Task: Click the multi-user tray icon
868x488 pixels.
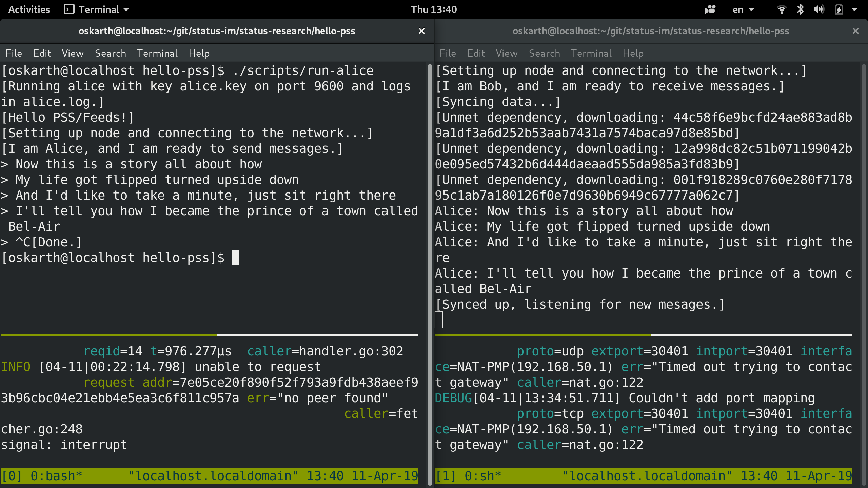Action: [x=710, y=9]
